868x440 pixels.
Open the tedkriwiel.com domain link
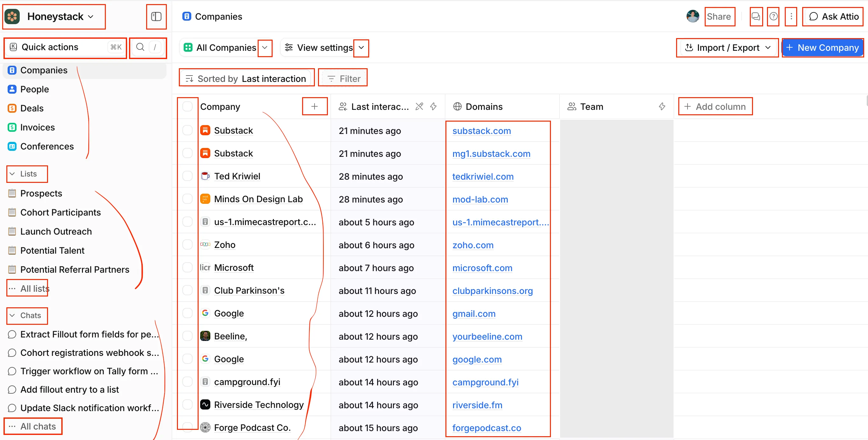(483, 177)
